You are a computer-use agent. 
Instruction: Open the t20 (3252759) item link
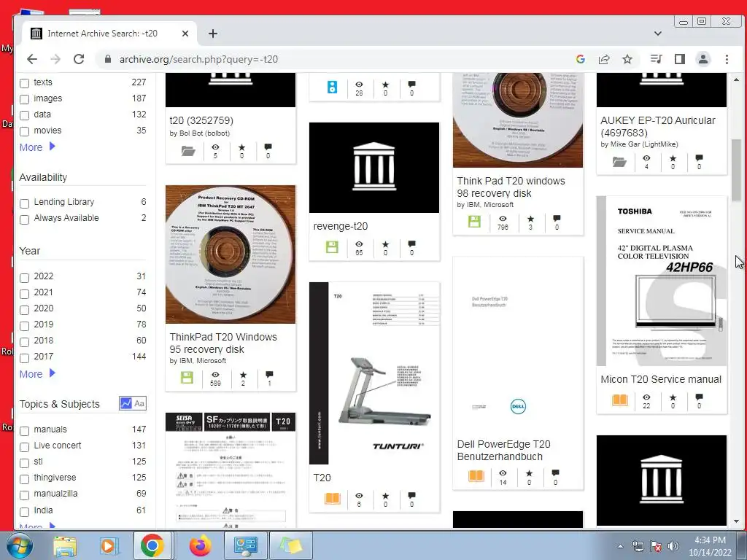pos(201,120)
